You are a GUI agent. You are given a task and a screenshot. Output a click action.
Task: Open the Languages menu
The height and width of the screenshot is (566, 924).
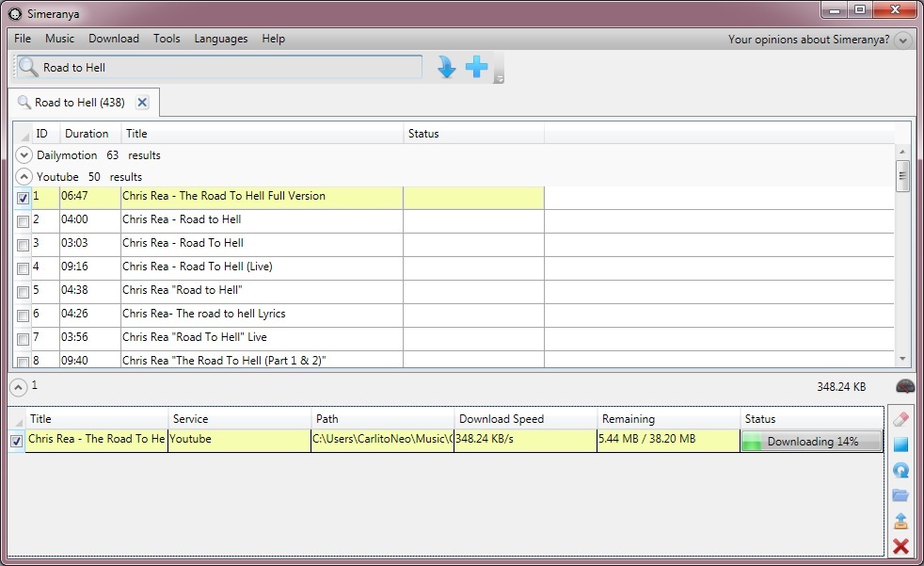click(221, 39)
